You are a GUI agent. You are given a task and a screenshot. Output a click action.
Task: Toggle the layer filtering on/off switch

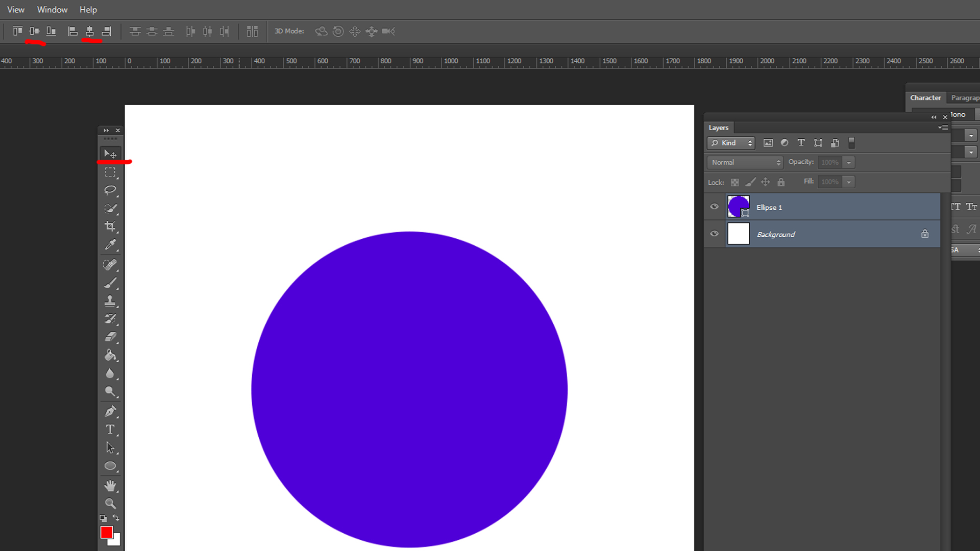point(851,143)
